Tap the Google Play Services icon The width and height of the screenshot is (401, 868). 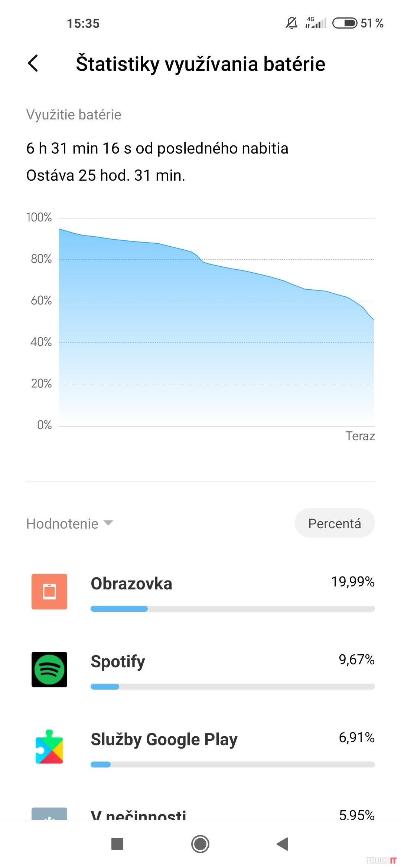[x=49, y=747]
